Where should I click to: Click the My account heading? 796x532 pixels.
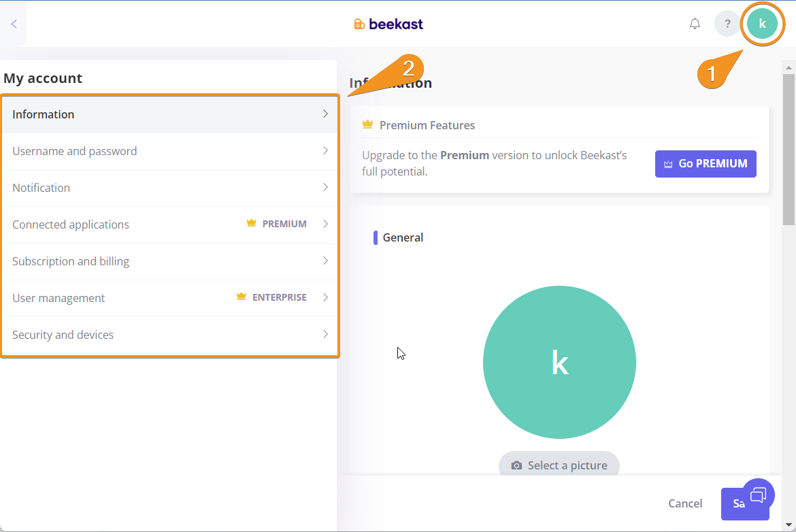point(43,78)
